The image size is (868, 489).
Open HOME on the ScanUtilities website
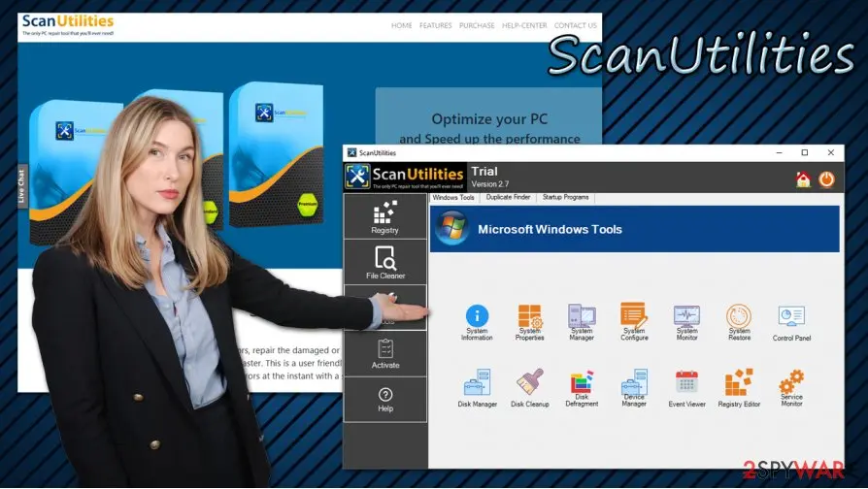point(401,25)
